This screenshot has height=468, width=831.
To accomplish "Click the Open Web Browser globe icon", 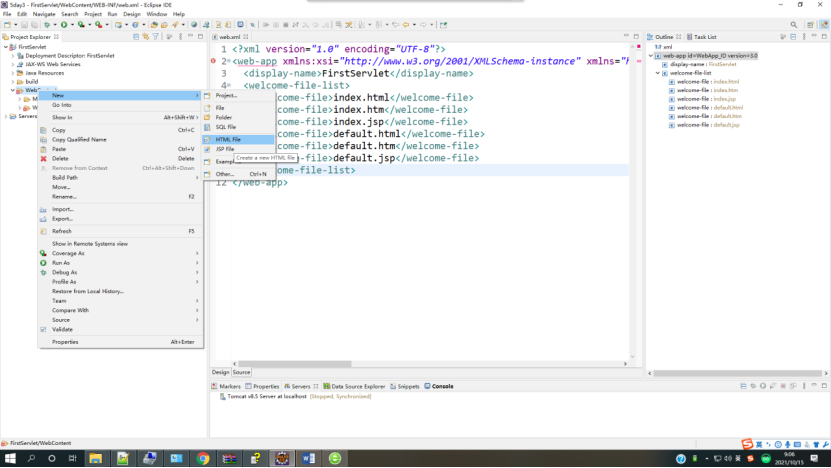I will tap(194, 25).
